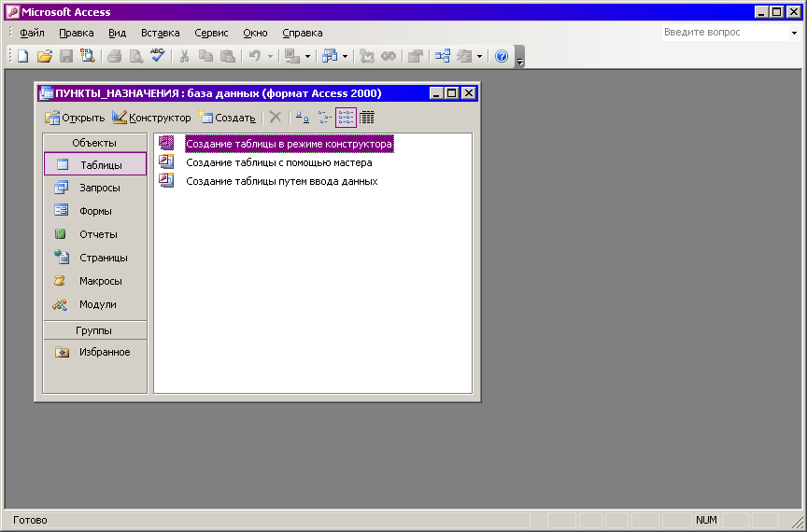Select Формы in the objects pane

click(x=95, y=211)
